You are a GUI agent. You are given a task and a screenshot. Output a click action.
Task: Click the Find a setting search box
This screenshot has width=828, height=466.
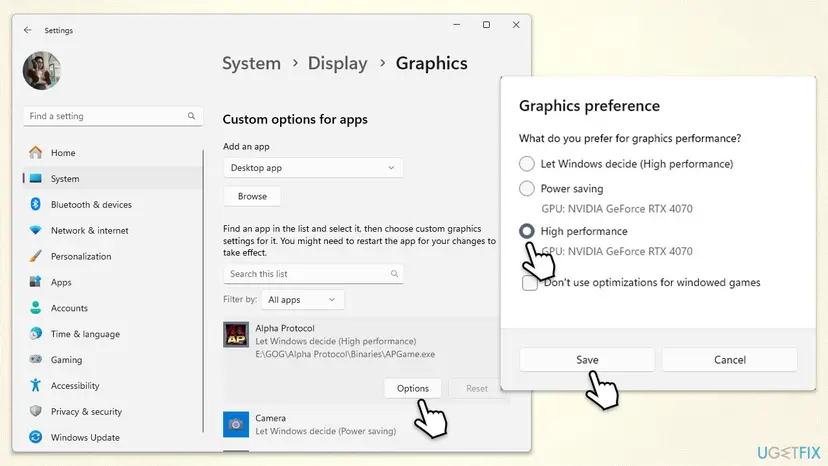113,116
